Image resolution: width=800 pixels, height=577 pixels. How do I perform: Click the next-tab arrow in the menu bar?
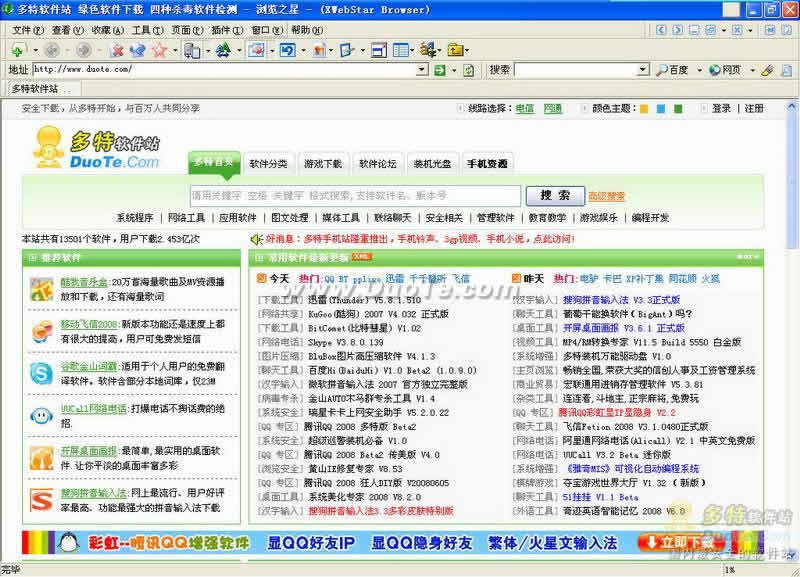(x=678, y=30)
